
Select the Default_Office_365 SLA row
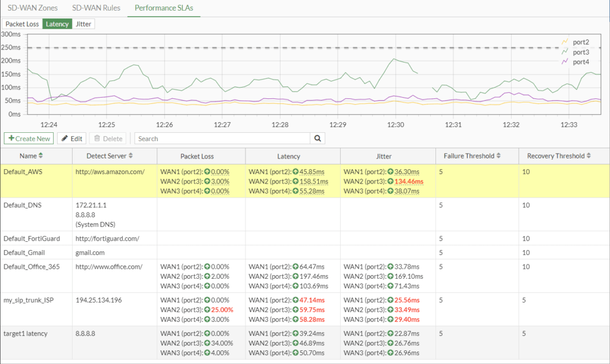32,267
